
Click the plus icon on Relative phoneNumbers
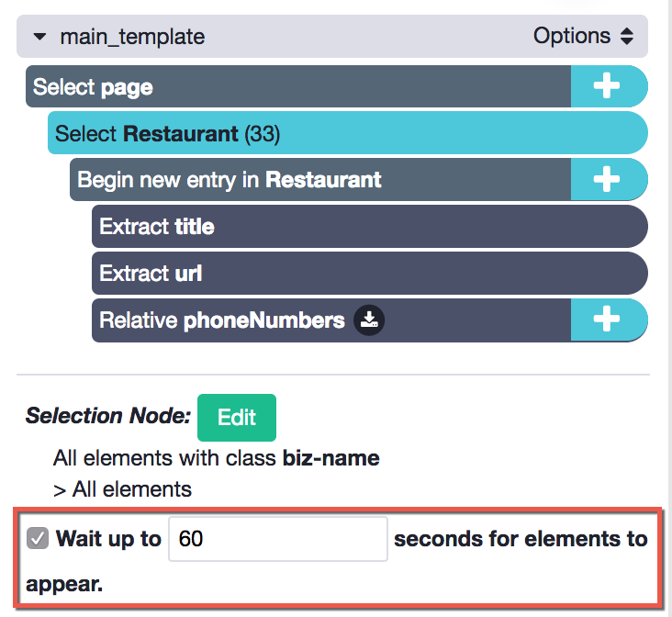pyautogui.click(x=608, y=320)
